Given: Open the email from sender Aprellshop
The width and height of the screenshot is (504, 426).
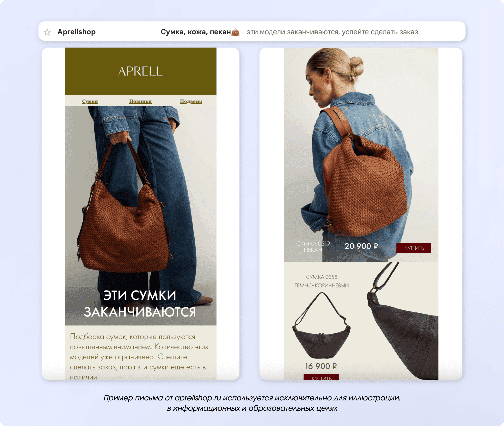Looking at the screenshot, I should click(x=77, y=32).
